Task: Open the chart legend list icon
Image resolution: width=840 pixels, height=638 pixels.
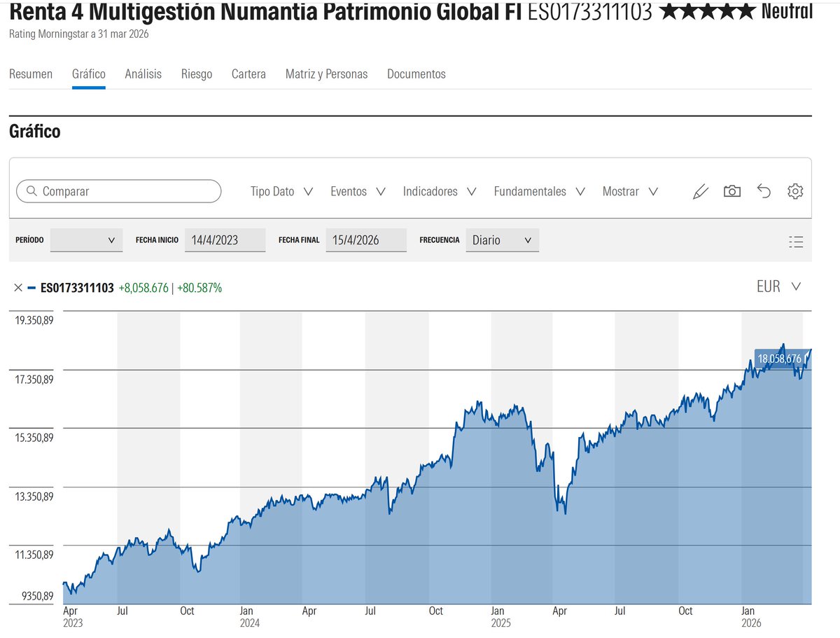Action: (x=795, y=242)
